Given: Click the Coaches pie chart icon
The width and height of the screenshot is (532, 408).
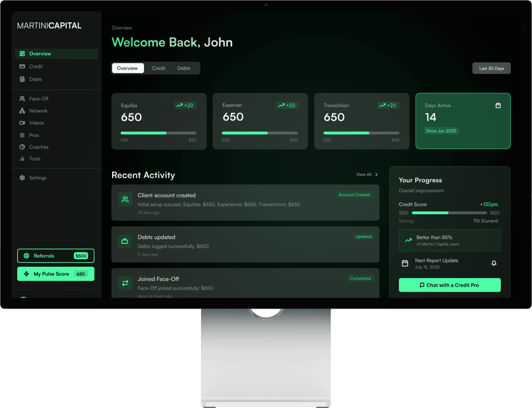Looking at the screenshot, I should [x=22, y=147].
